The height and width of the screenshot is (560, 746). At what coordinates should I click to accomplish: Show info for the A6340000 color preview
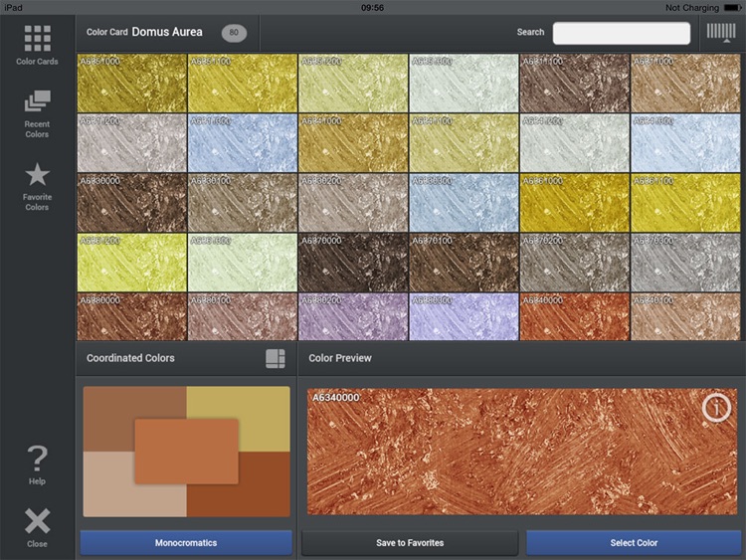tap(716, 408)
